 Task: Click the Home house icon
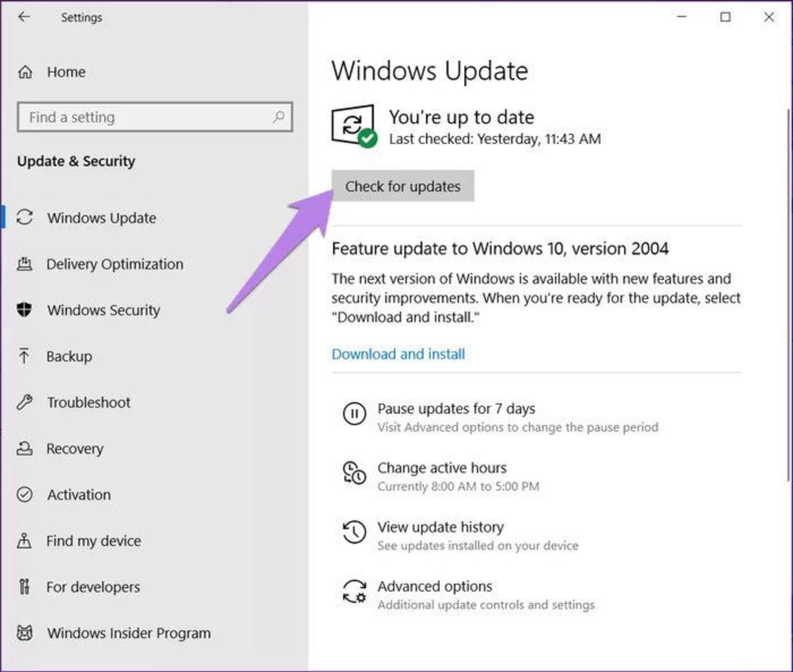point(25,72)
